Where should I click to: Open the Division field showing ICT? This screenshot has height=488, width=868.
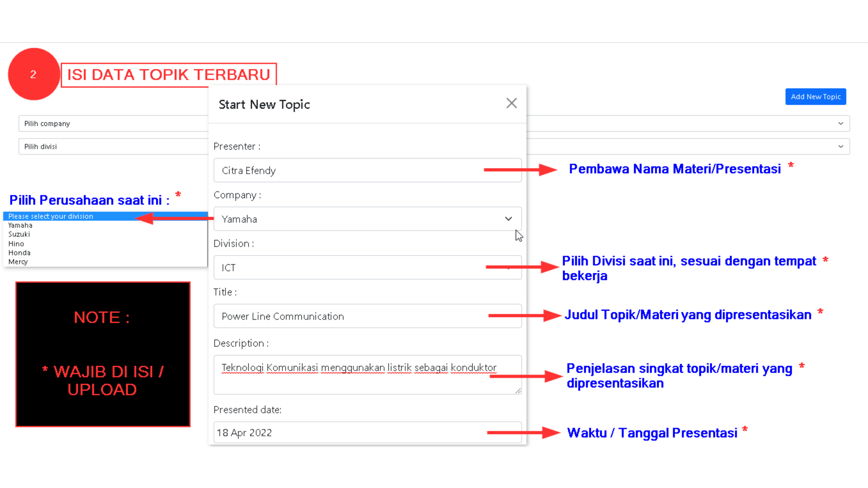[x=368, y=267]
